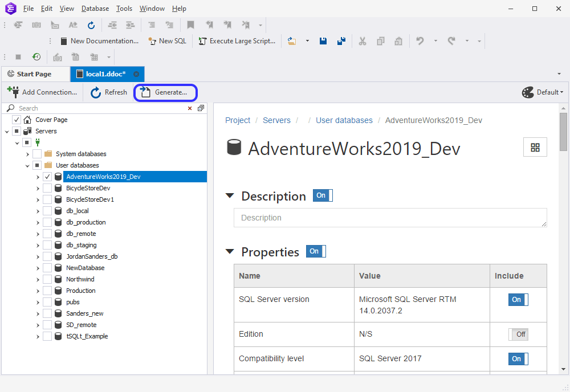This screenshot has height=392, width=570.
Task: Click the Open file folder icon
Action: click(291, 41)
